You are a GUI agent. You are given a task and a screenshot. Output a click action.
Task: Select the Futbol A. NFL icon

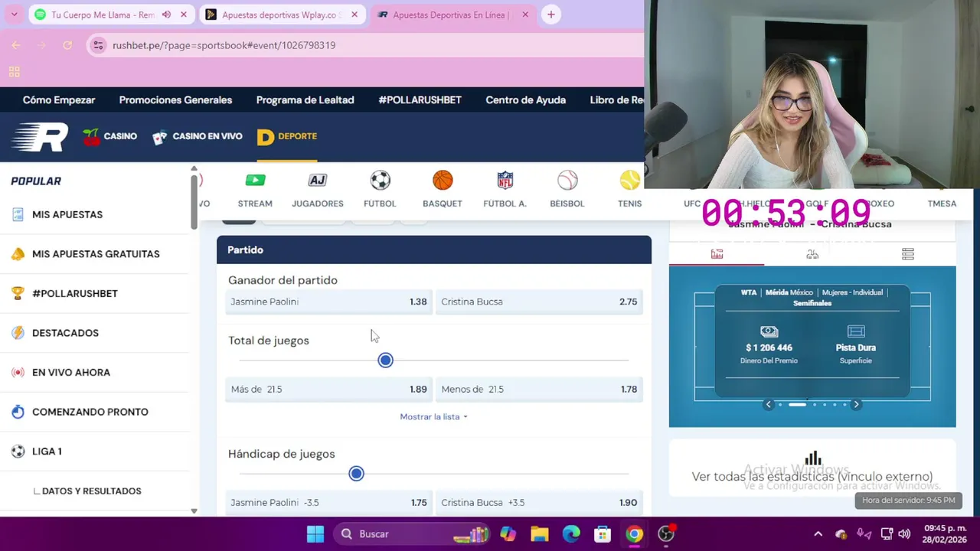pos(505,190)
